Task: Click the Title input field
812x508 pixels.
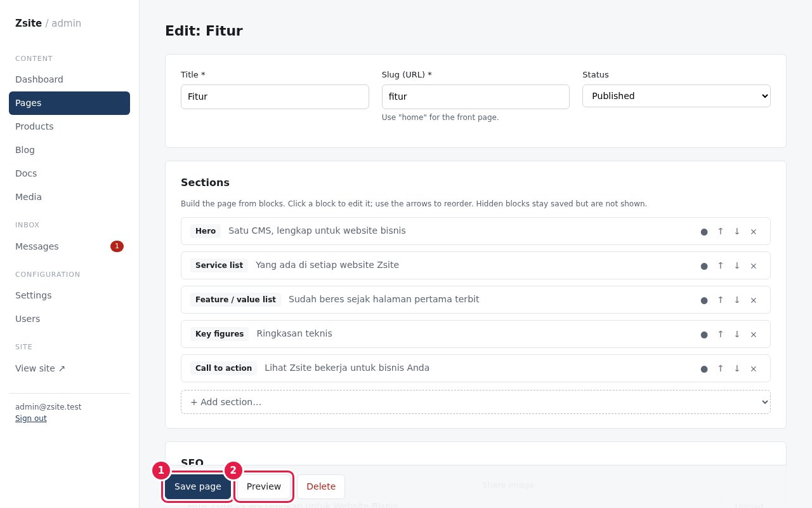Action: (275, 97)
